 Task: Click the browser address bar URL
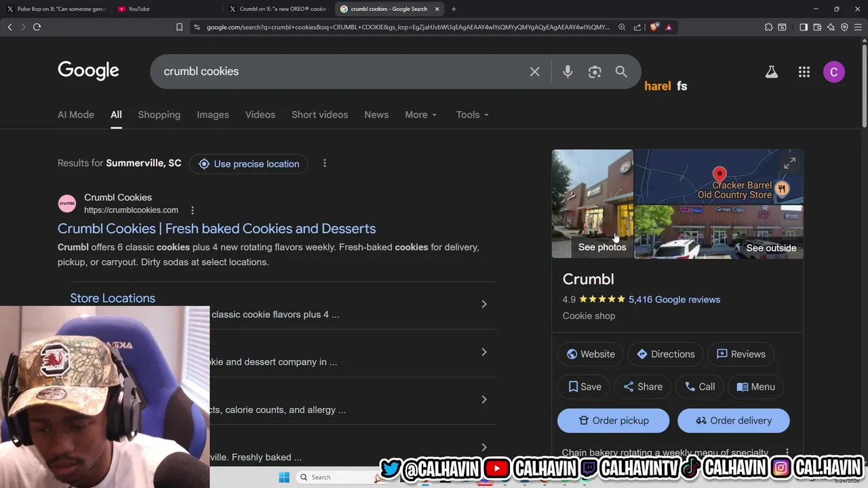[x=408, y=27]
